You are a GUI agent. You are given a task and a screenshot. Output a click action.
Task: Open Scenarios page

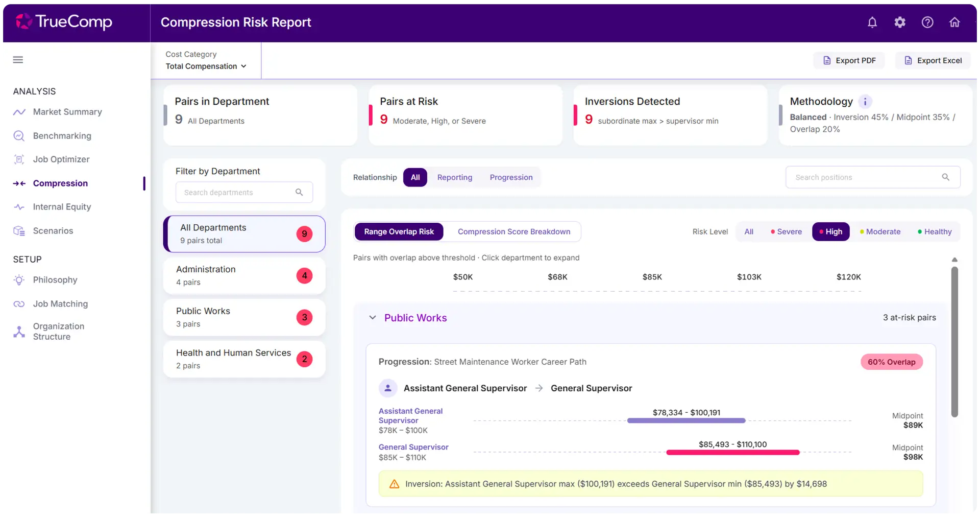pyautogui.click(x=53, y=231)
